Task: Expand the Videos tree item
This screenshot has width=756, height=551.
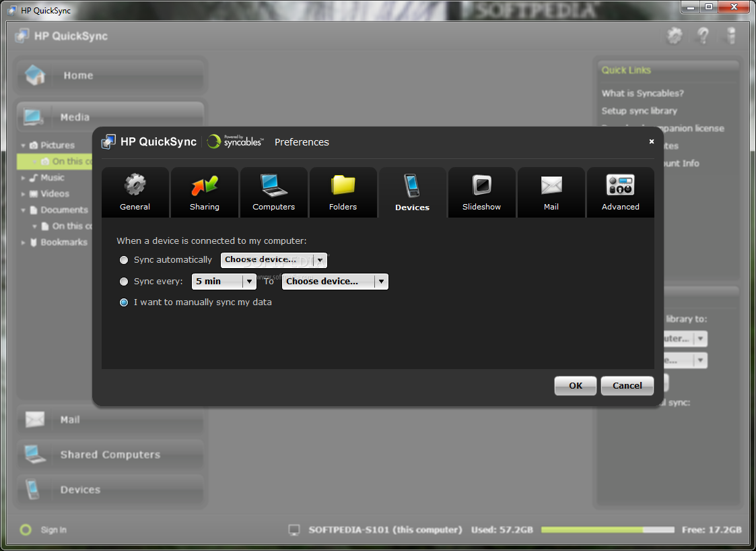Action: click(x=23, y=194)
